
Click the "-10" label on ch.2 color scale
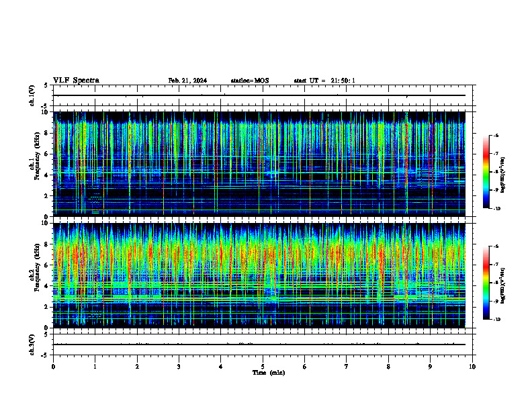[x=497, y=320]
